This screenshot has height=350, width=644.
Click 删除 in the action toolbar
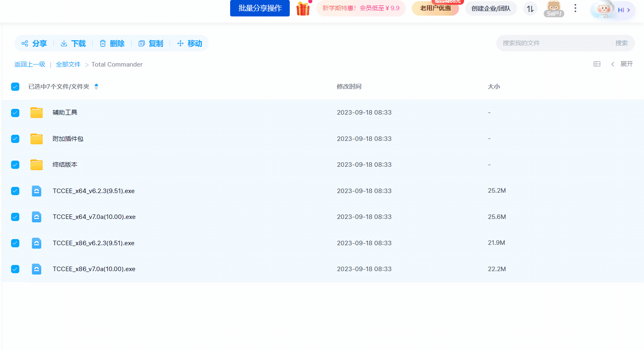[x=112, y=44]
